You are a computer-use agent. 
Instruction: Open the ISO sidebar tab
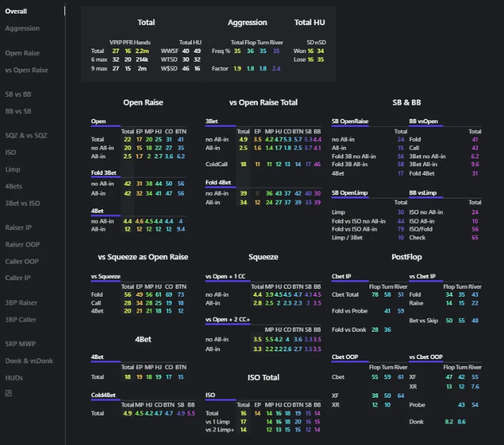pyautogui.click(x=11, y=153)
